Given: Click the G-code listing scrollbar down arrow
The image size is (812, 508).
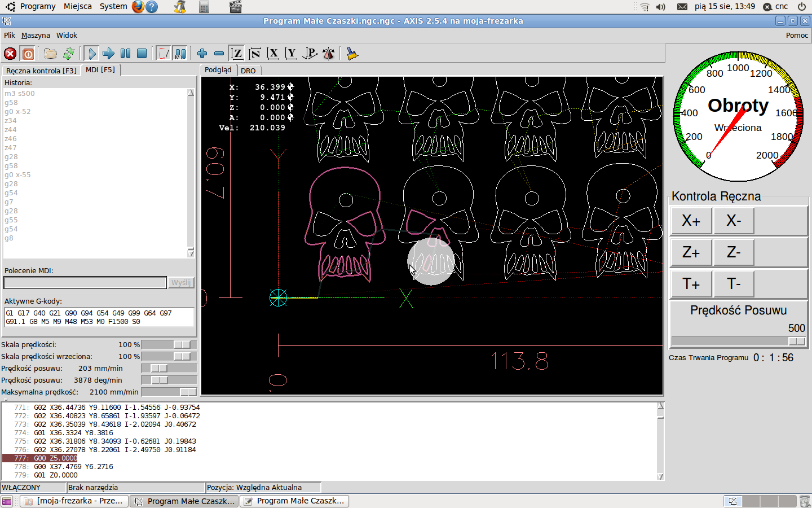Looking at the screenshot, I should (x=660, y=476).
